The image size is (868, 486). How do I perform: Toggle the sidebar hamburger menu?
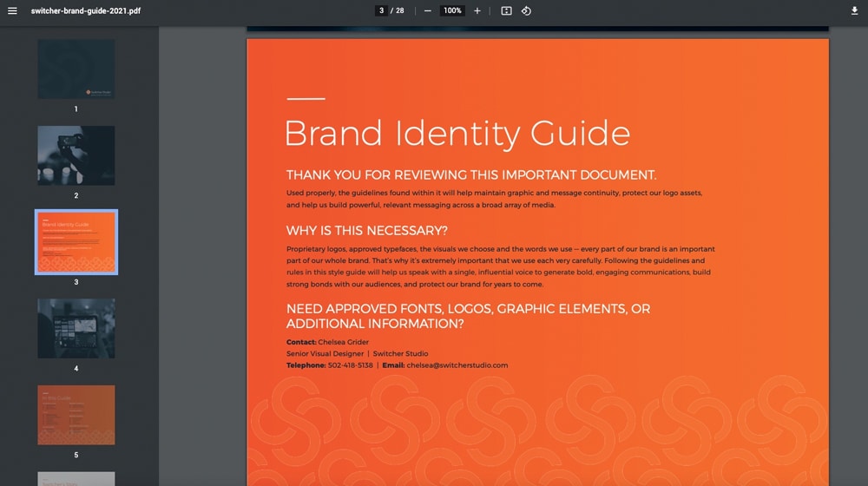pyautogui.click(x=12, y=10)
